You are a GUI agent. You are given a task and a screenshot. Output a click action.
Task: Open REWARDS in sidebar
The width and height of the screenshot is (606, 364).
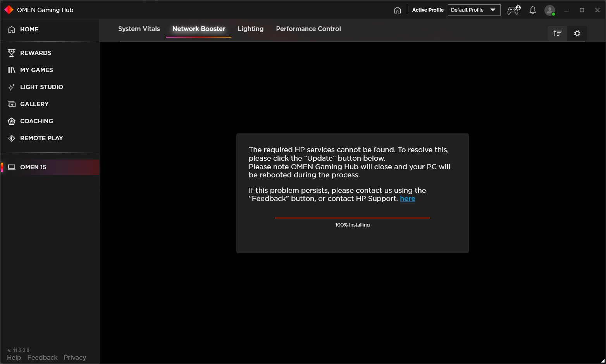coord(50,53)
